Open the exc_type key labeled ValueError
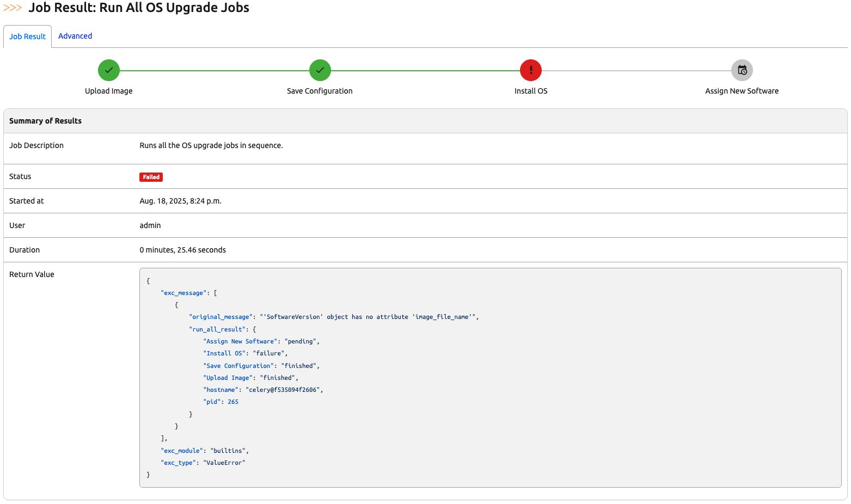The width and height of the screenshot is (851, 504). pyautogui.click(x=178, y=462)
